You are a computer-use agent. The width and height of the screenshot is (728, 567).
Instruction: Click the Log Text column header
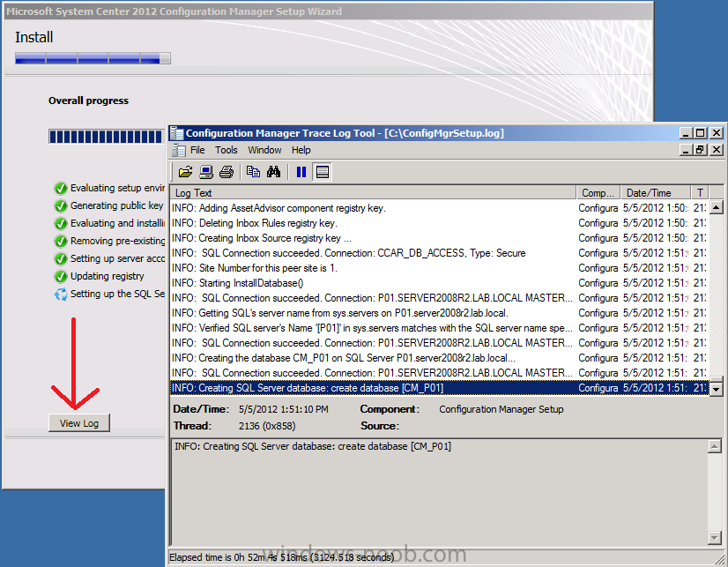[374, 193]
